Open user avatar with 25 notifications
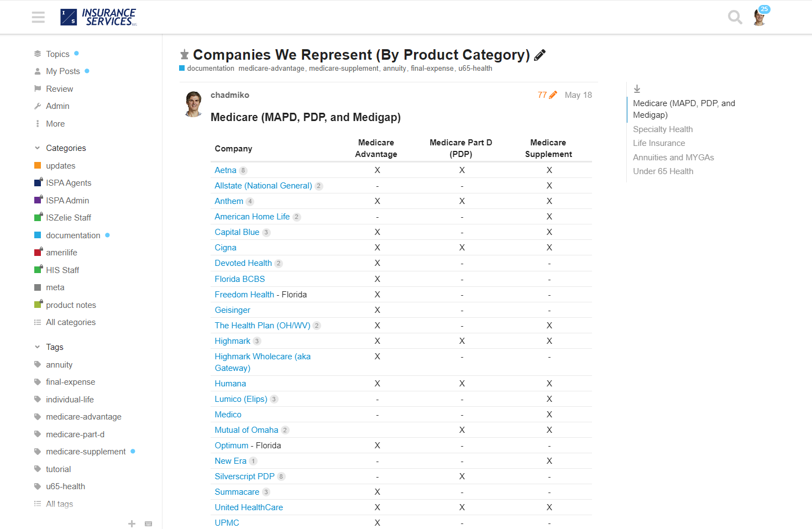 click(x=759, y=17)
